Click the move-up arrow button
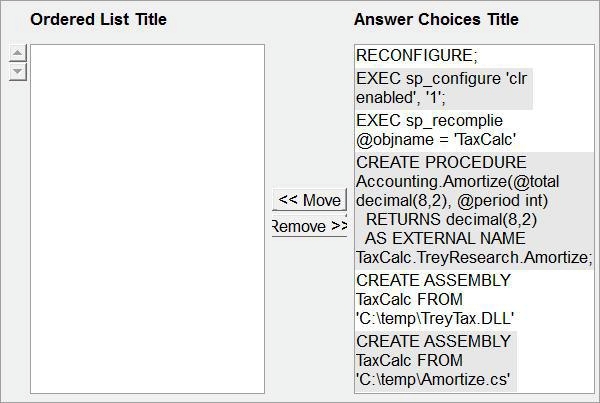The width and height of the screenshot is (600, 403). [18, 53]
